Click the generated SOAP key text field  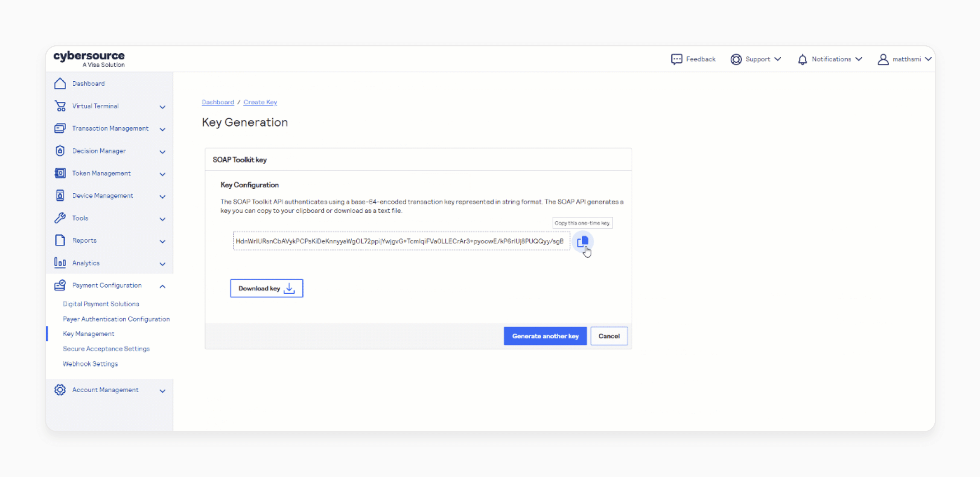pos(401,241)
